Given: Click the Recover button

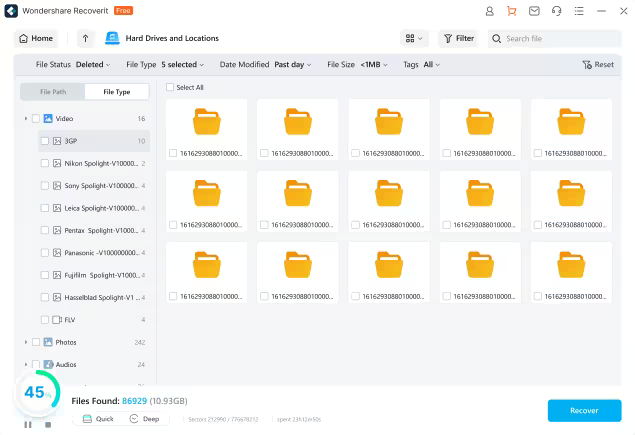Looking at the screenshot, I should [584, 410].
